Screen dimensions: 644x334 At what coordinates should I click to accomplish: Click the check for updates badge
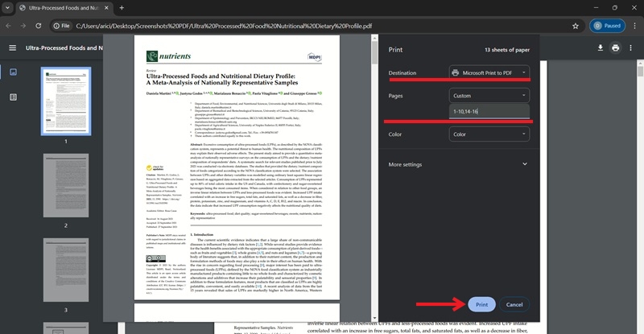coord(155,168)
